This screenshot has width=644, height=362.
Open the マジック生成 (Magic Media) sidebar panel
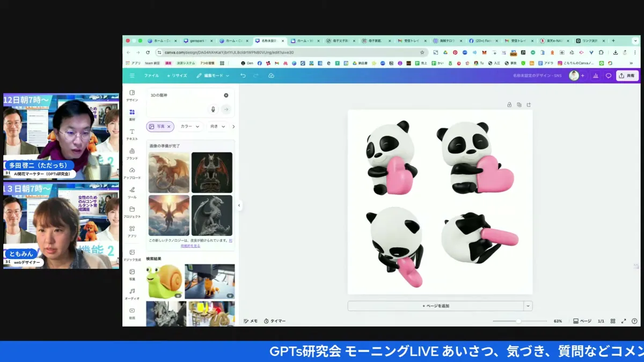pos(132,255)
